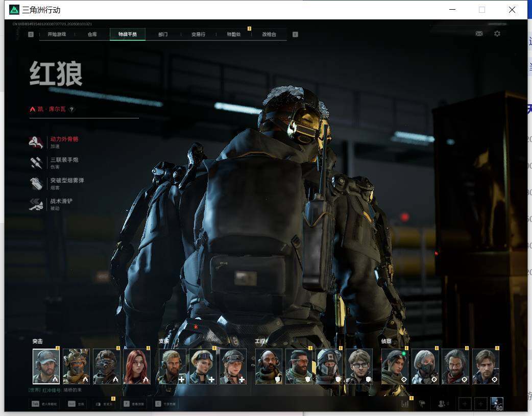The image size is (532, 416).
Task: Select long-haired bearded recon operator
Action: click(455, 366)
